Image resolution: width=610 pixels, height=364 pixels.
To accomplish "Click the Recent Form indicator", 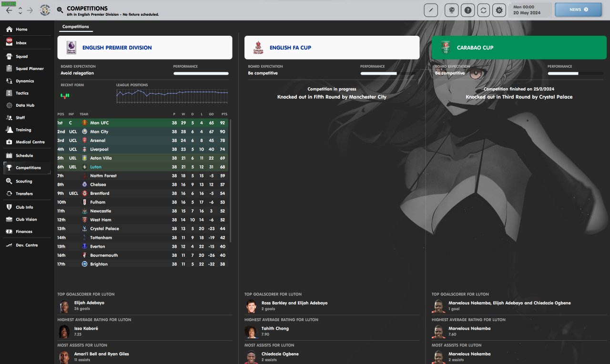I will point(65,96).
